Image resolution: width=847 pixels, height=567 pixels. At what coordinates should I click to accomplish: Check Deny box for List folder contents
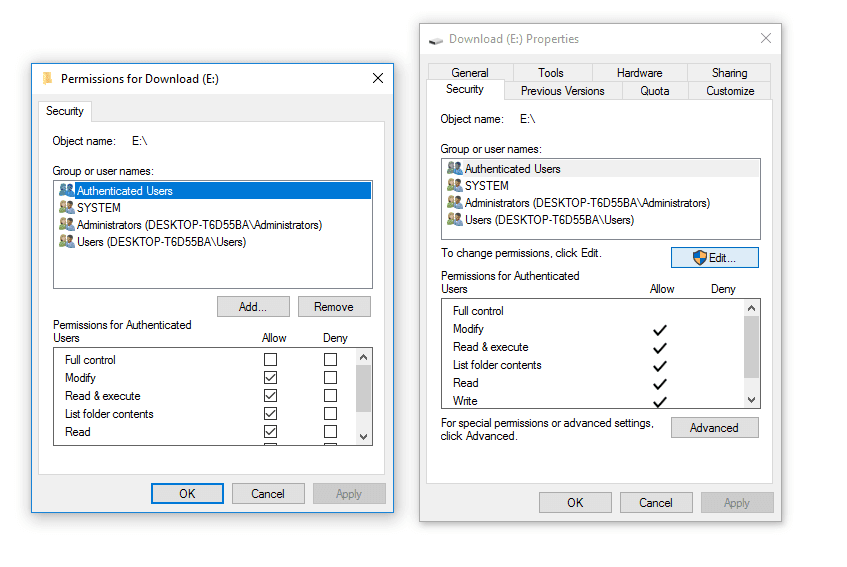(x=331, y=414)
